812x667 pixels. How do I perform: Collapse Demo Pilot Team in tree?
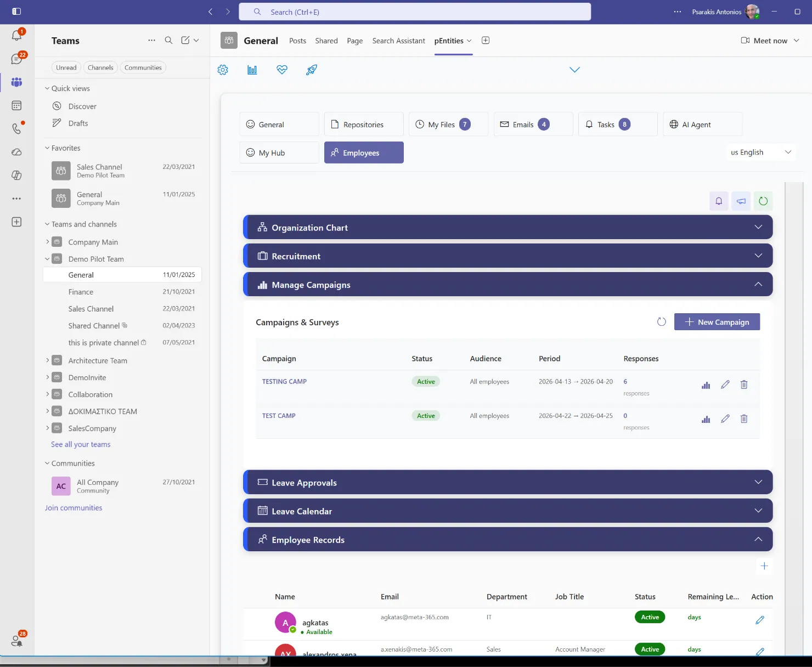pyautogui.click(x=47, y=258)
